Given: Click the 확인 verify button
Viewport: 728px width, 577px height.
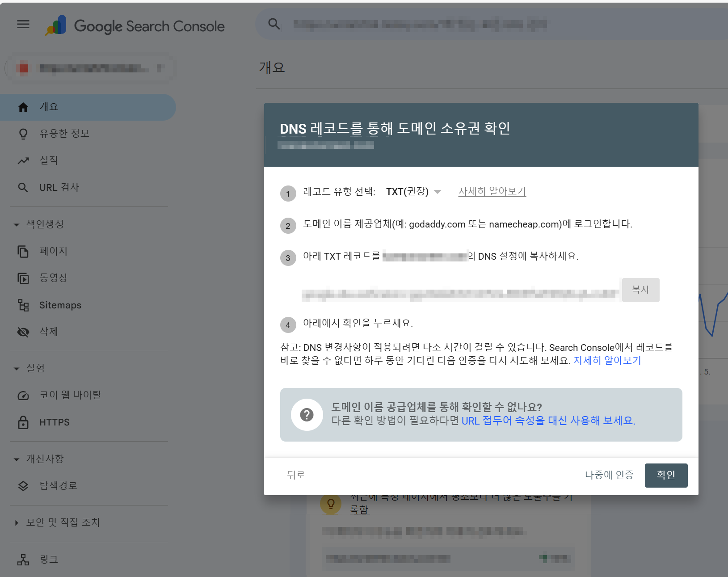Looking at the screenshot, I should pos(666,475).
